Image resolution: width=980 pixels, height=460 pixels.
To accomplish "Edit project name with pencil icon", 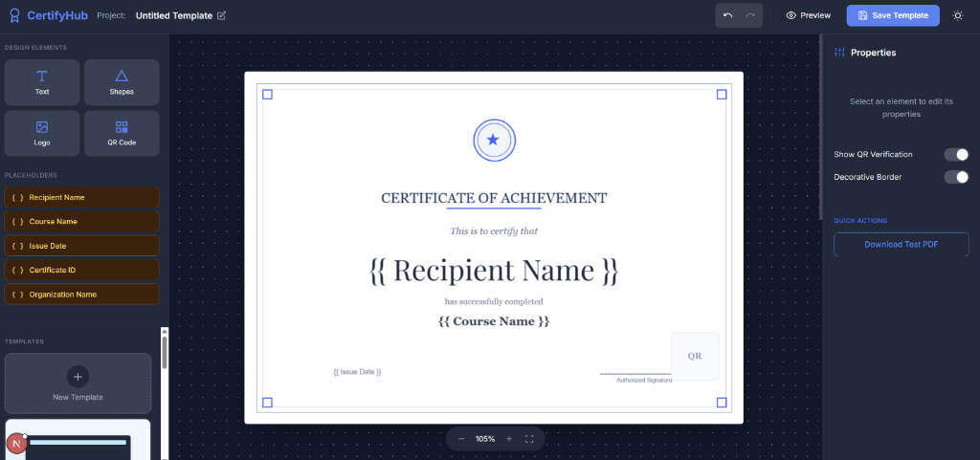I will tap(222, 15).
